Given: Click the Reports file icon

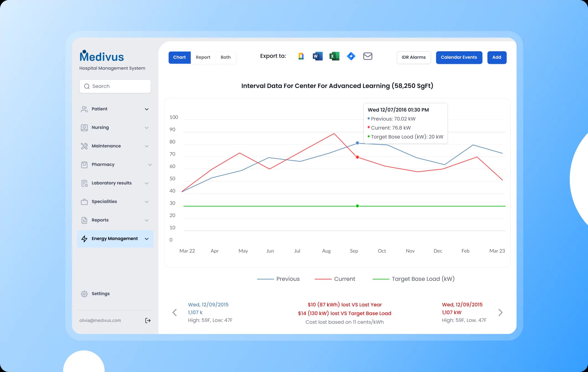Looking at the screenshot, I should [x=84, y=220].
